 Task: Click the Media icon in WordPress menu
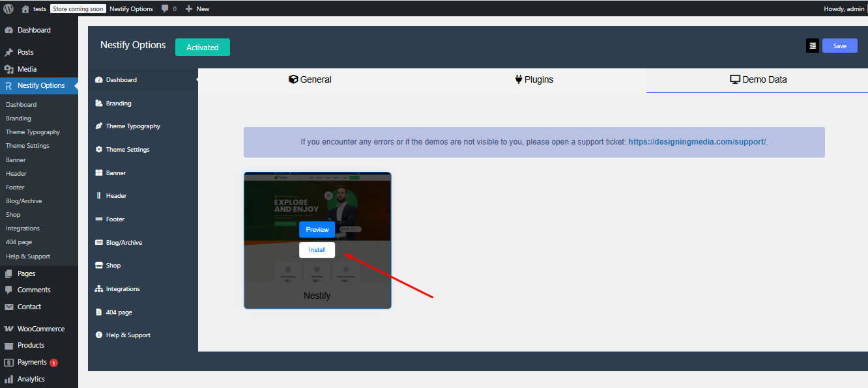point(8,69)
